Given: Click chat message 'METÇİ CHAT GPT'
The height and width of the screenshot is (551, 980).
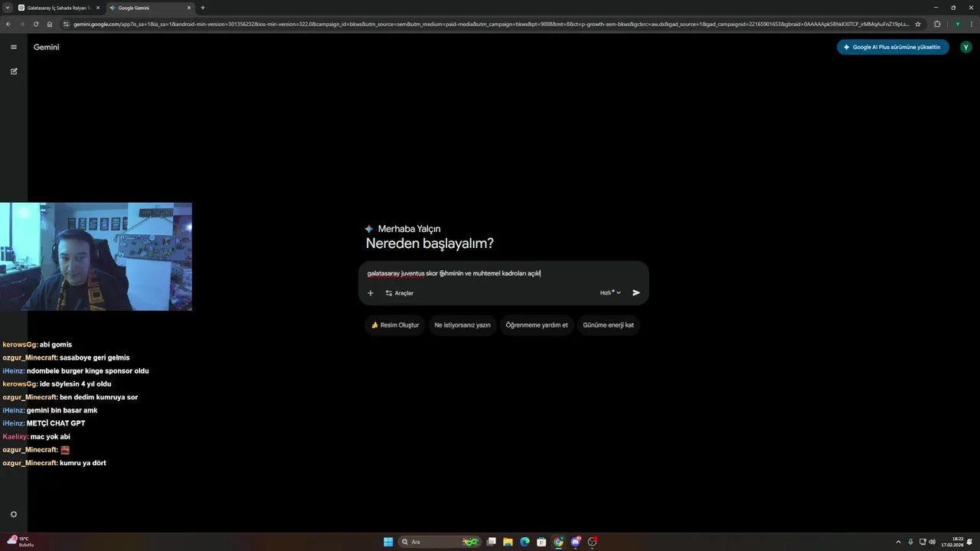Looking at the screenshot, I should pos(56,423).
